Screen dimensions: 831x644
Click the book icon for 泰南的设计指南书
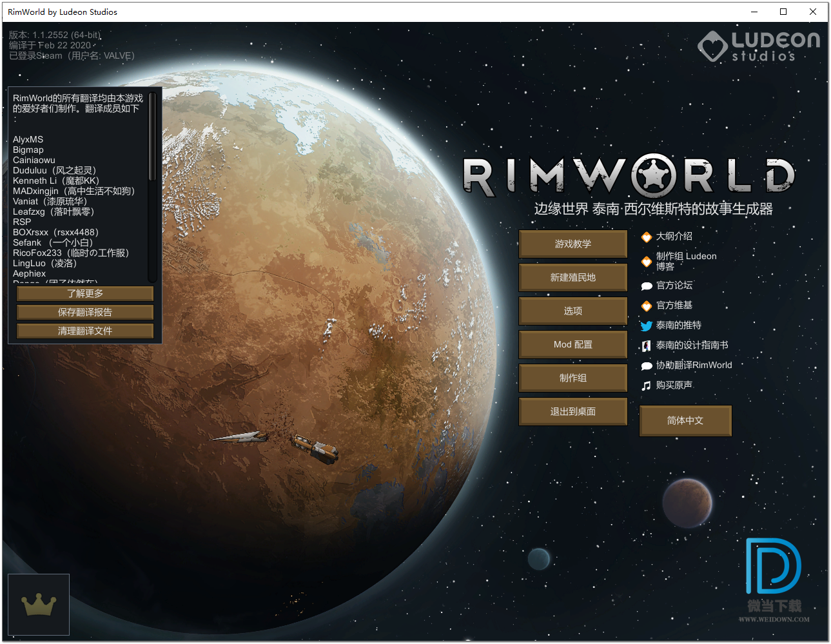tap(647, 346)
